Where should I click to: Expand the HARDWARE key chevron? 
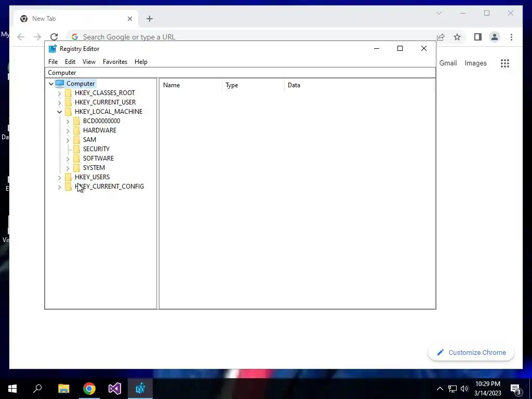(x=68, y=130)
